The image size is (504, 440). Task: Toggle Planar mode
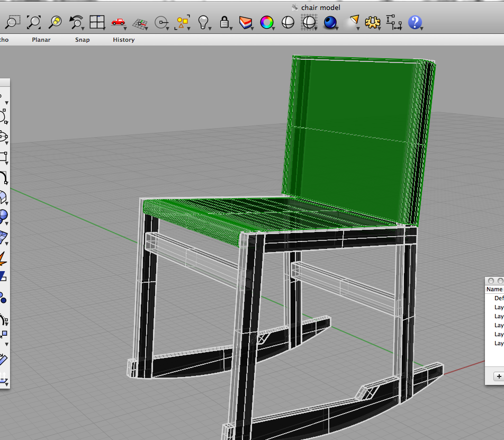(x=41, y=40)
